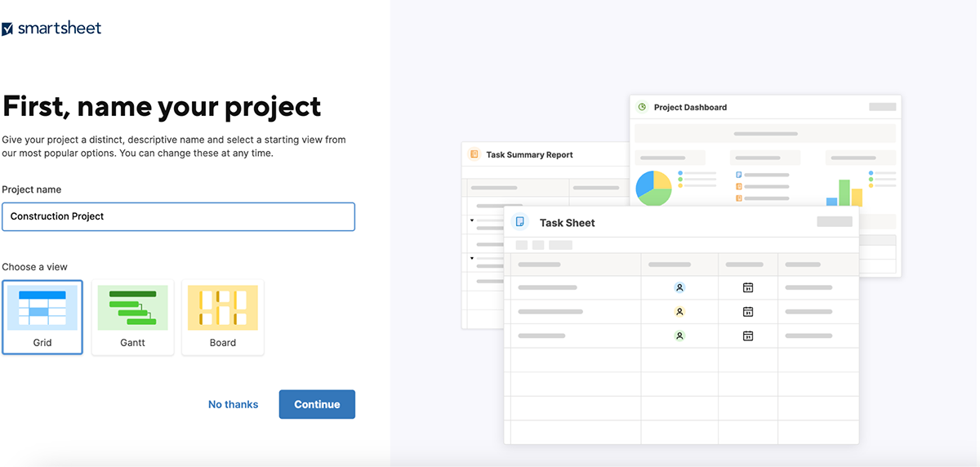Click the Task Sheet title text
980x467 pixels.
tap(567, 223)
